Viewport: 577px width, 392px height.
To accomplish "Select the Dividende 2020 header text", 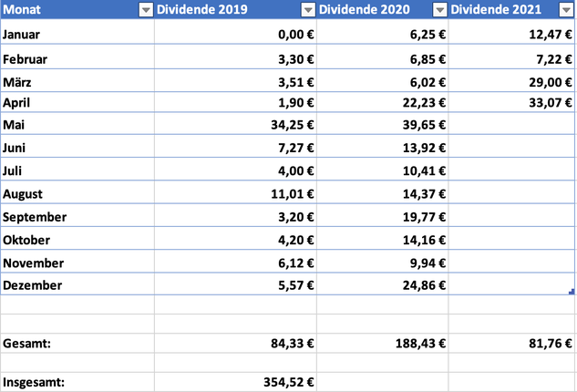I will 365,9.
